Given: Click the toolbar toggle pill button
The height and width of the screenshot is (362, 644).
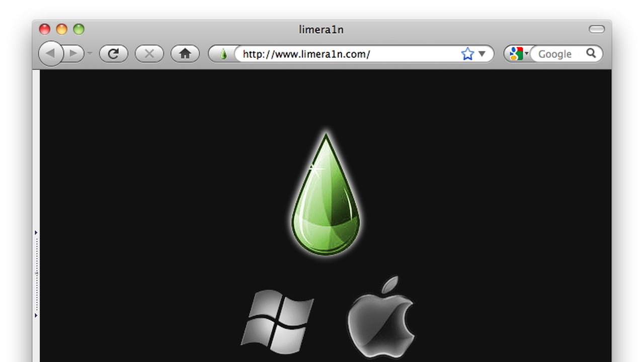Looking at the screenshot, I should (x=597, y=29).
